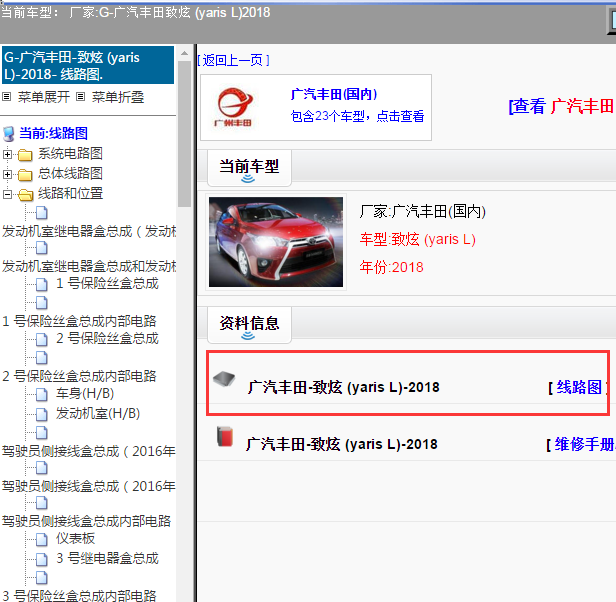Open 发动机室(H/B) tree entry
Screen dimensions: 616x602
98,413
